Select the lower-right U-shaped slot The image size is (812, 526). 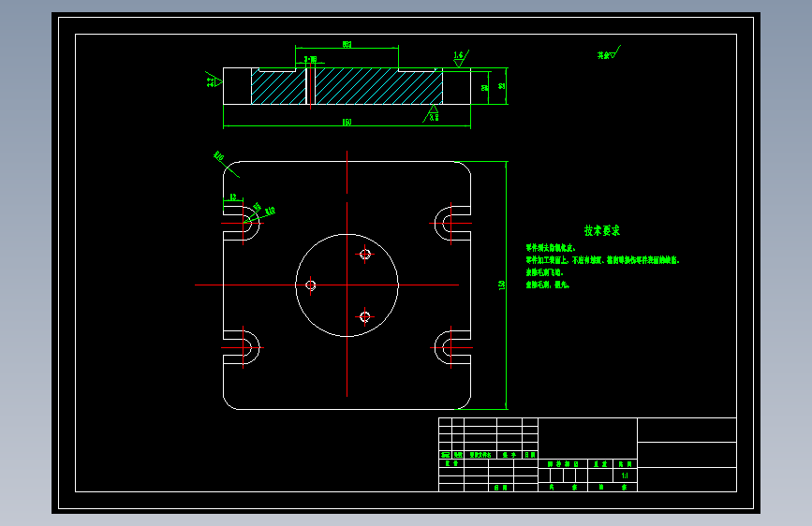pyautogui.click(x=452, y=347)
